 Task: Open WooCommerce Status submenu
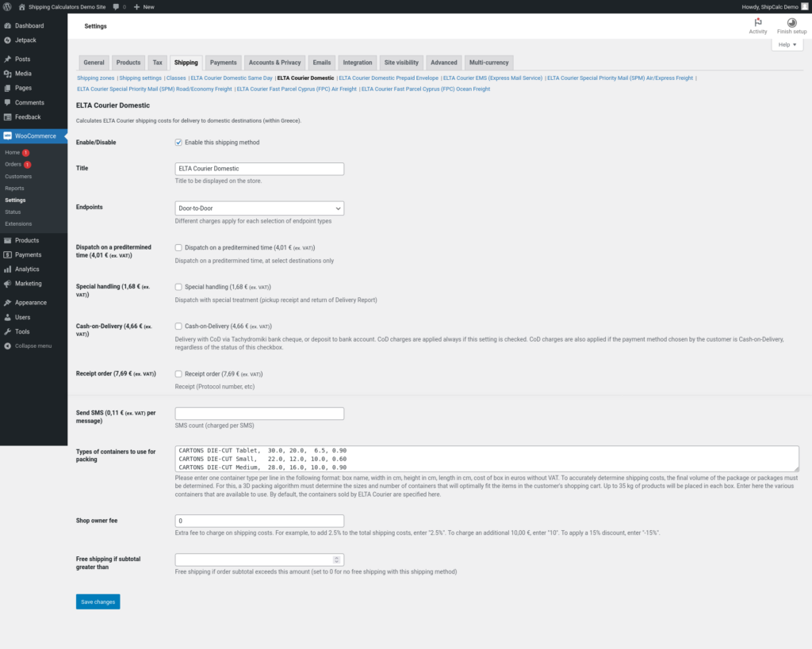pyautogui.click(x=13, y=212)
